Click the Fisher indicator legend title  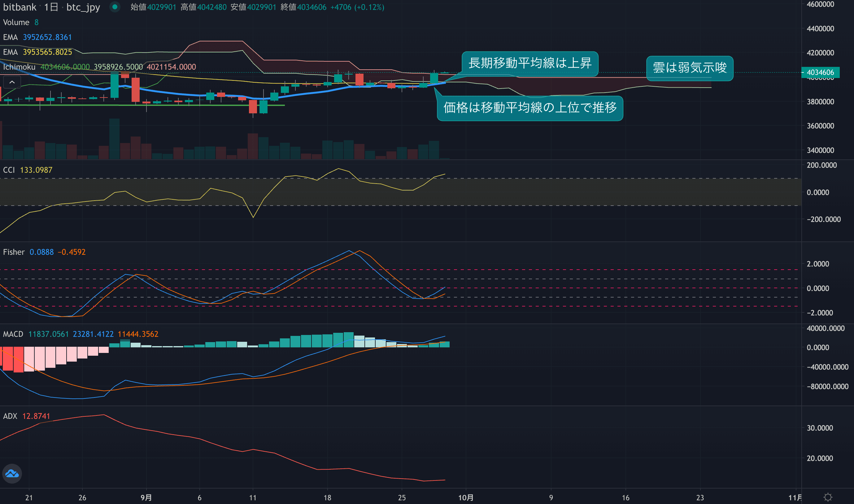click(14, 252)
